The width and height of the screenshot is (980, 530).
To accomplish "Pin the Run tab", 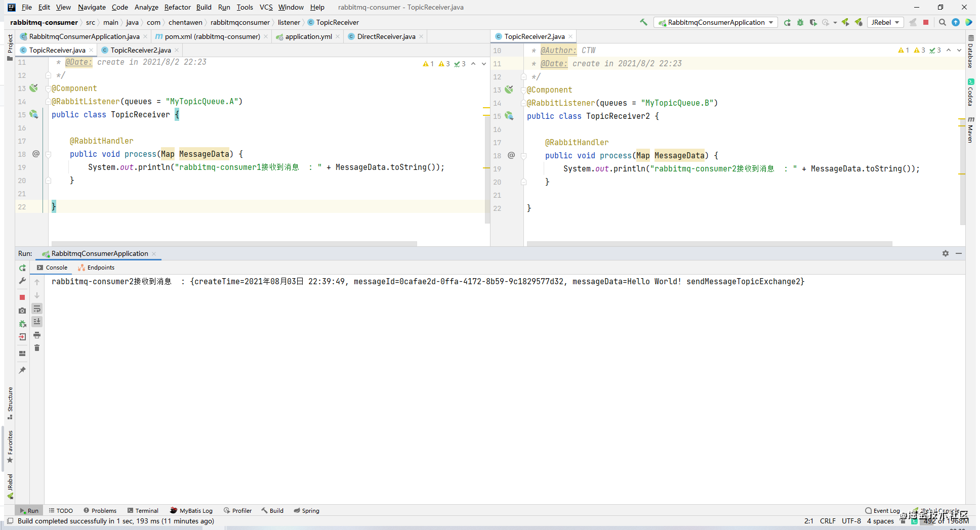I will (x=22, y=370).
